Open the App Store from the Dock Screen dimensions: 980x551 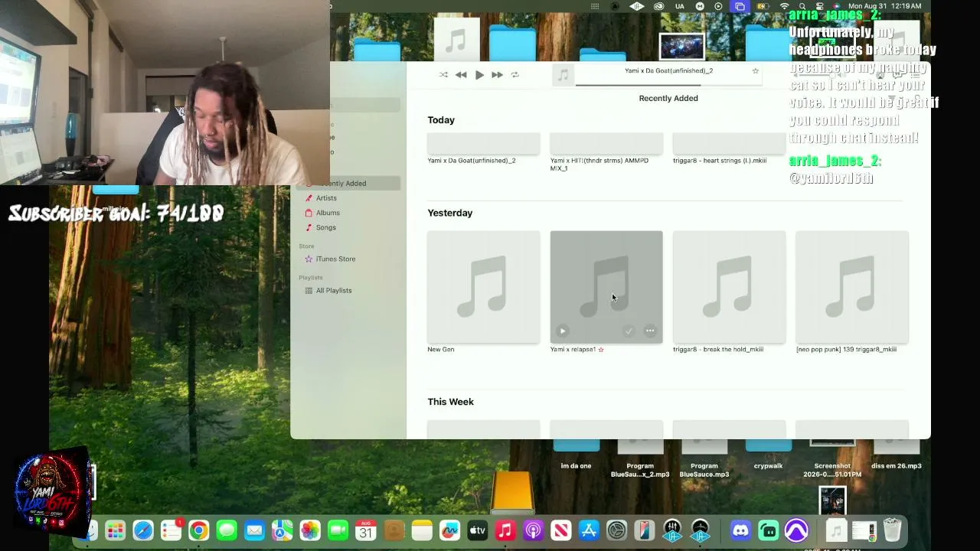(589, 530)
